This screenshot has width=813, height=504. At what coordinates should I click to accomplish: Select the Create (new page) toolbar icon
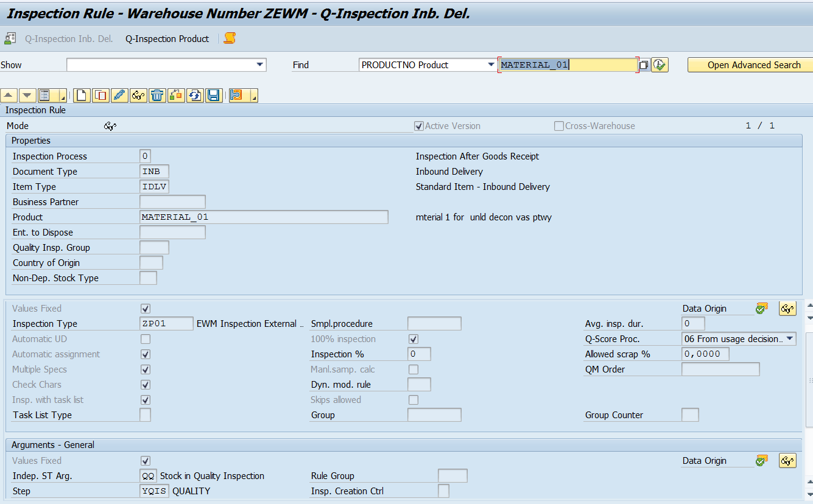tap(82, 95)
